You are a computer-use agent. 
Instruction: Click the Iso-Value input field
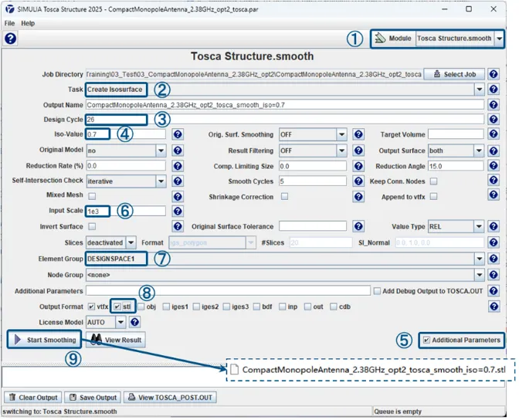click(x=126, y=134)
